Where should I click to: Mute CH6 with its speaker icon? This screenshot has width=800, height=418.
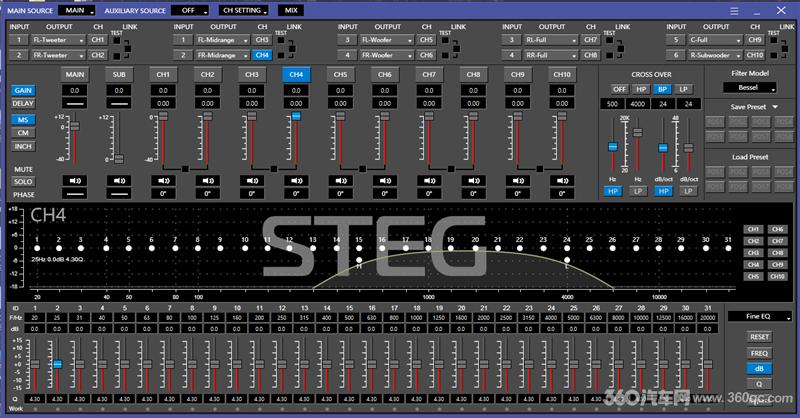pos(385,181)
